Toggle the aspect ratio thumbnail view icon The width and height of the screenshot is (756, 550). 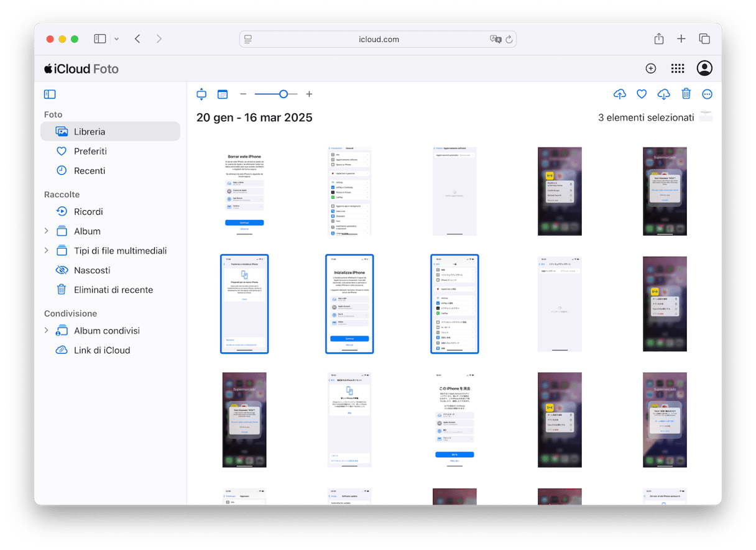201,94
